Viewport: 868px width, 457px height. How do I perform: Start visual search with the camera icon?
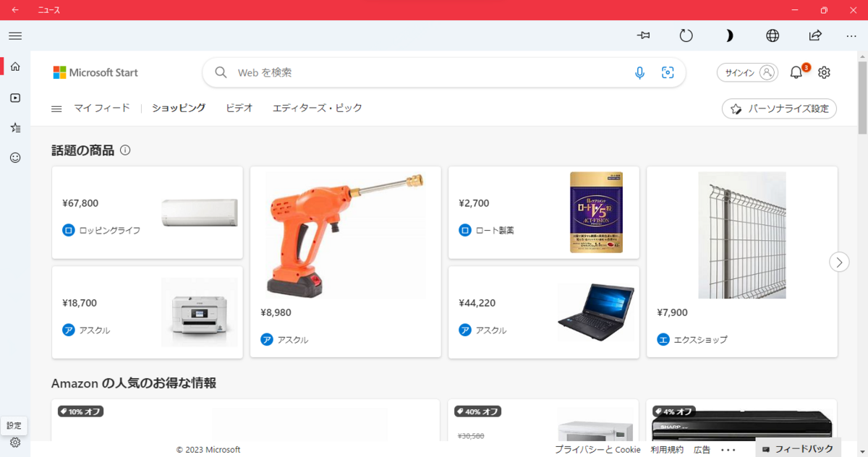tap(668, 72)
